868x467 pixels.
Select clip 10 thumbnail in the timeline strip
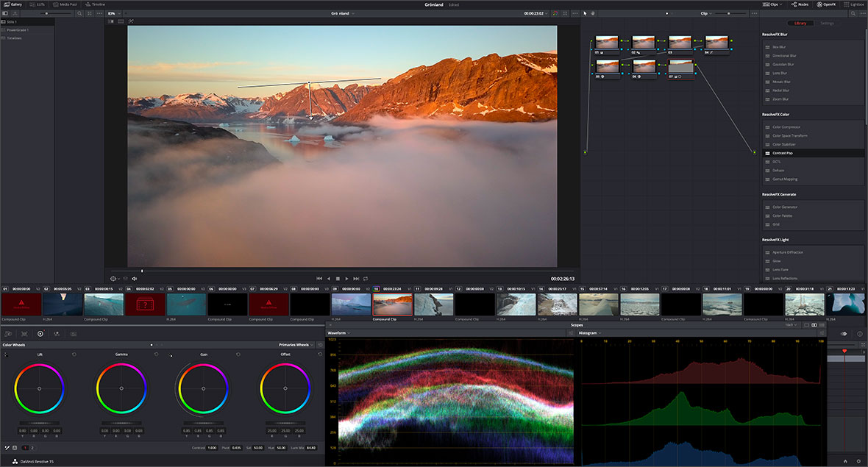click(x=392, y=304)
